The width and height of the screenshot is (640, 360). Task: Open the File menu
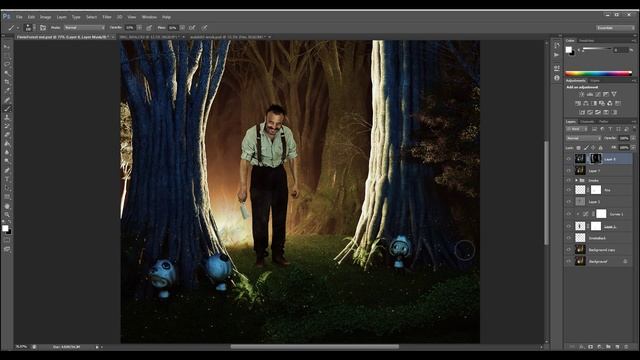tap(19, 17)
